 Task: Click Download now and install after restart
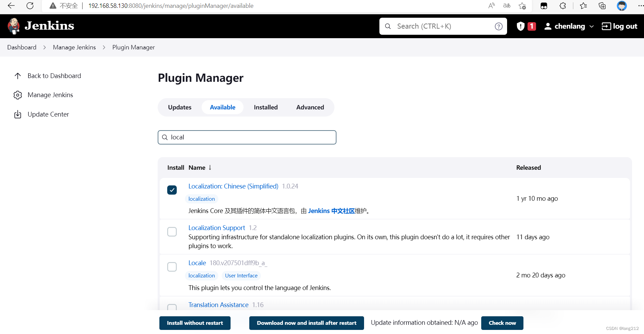(x=307, y=323)
